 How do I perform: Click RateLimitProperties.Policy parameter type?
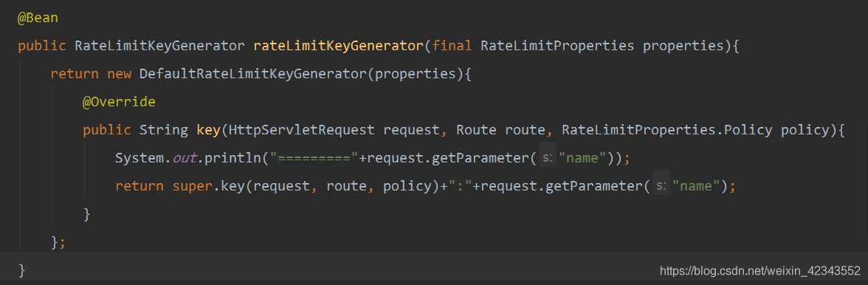tap(667, 131)
